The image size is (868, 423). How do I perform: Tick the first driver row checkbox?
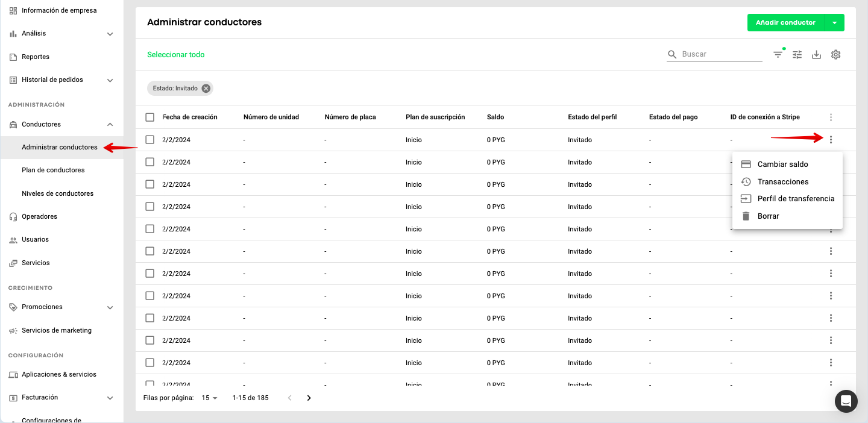click(x=150, y=140)
